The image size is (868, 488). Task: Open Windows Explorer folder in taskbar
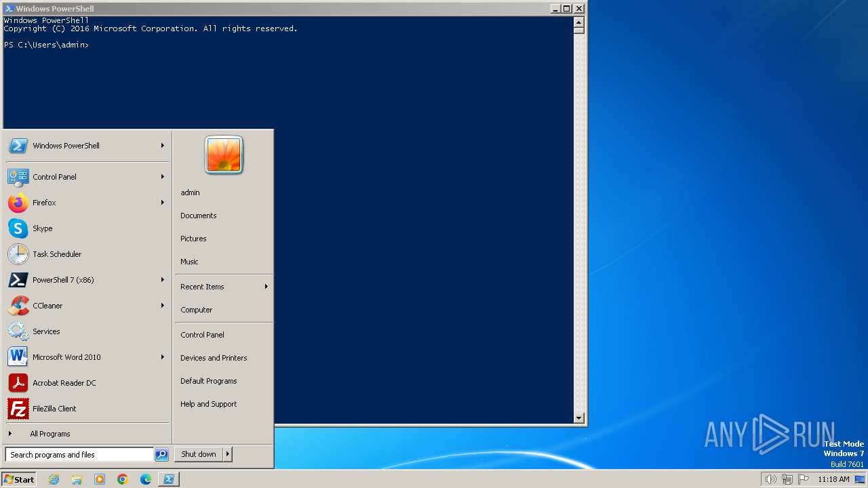click(x=77, y=479)
